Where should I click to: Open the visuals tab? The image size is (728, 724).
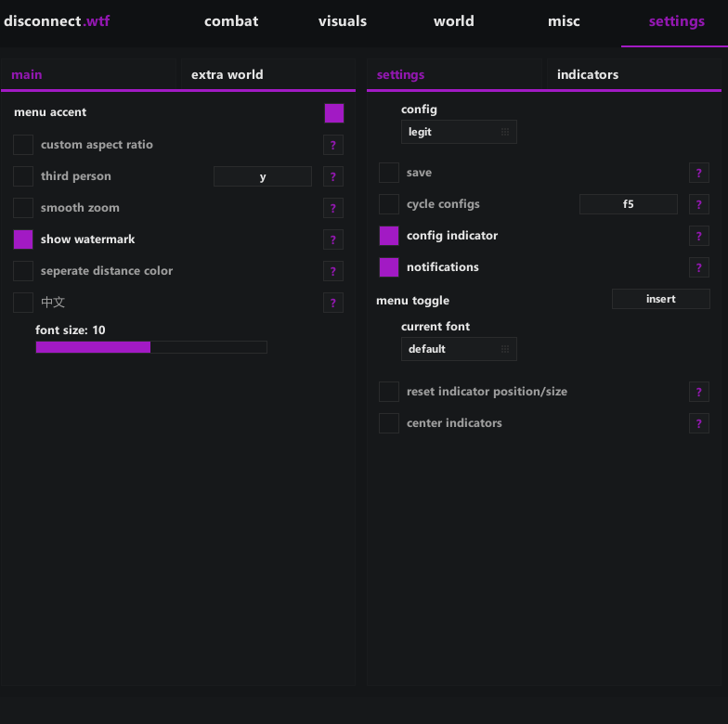point(343,21)
